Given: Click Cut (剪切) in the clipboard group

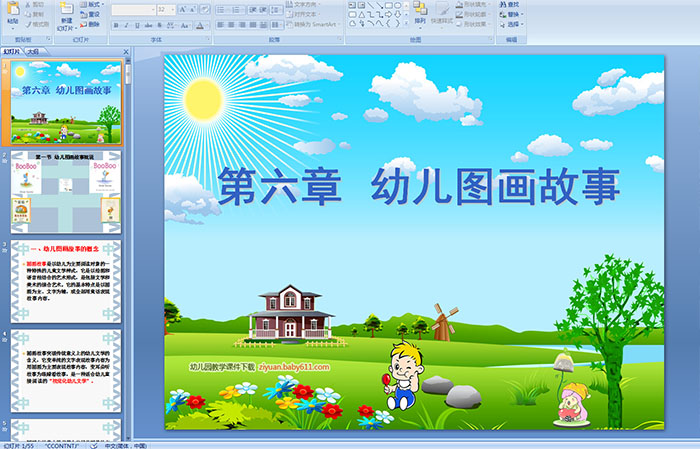Looking at the screenshot, I should pyautogui.click(x=35, y=4).
